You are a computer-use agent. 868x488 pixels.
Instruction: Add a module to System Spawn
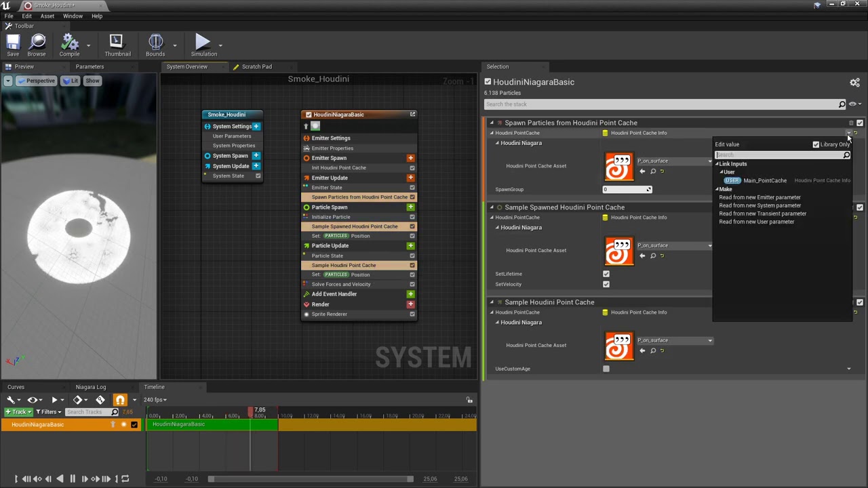point(256,156)
